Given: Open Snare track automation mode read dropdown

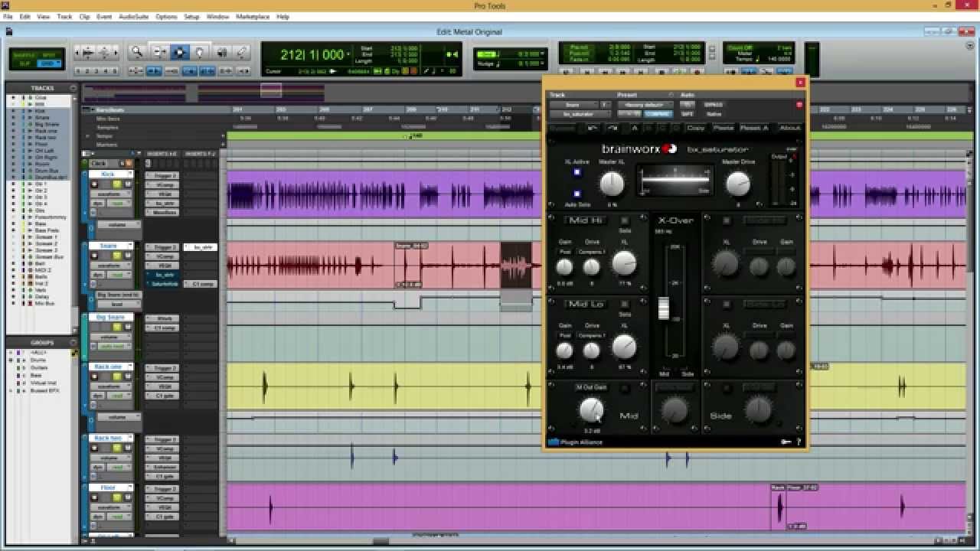Looking at the screenshot, I should [120, 275].
